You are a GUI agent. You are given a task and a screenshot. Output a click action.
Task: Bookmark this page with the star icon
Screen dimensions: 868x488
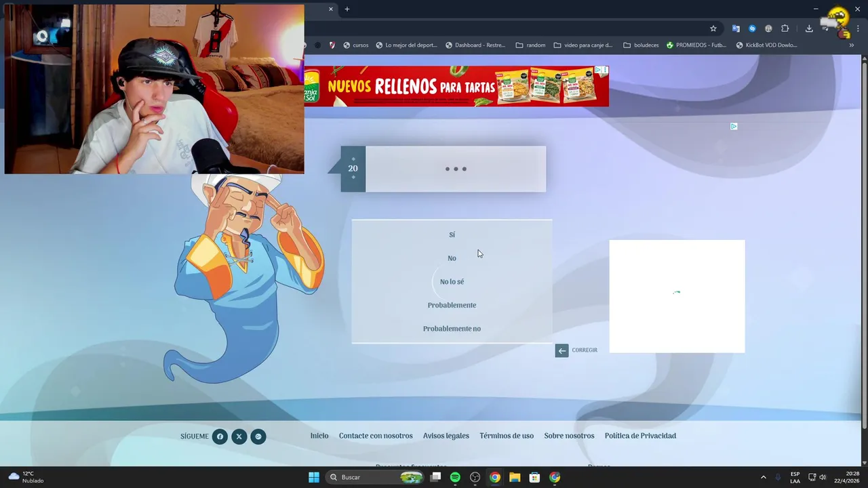(x=713, y=28)
